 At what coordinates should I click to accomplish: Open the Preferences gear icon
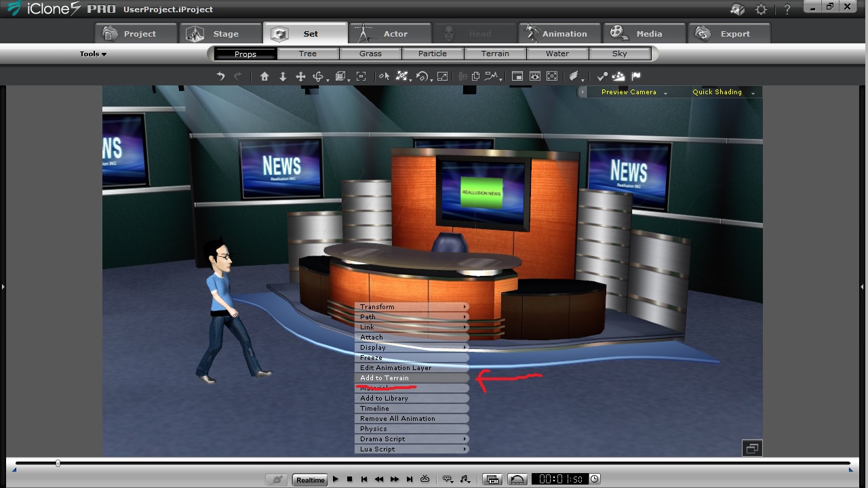(762, 9)
